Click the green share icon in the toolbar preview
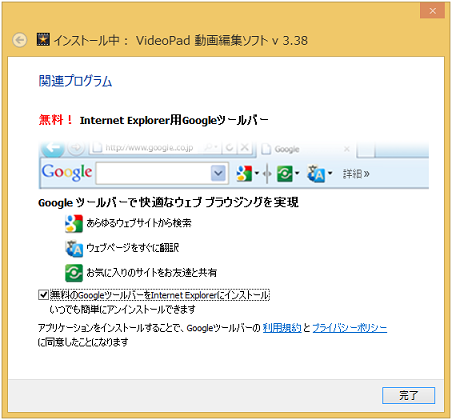This screenshot has width=452, height=420. [285, 174]
